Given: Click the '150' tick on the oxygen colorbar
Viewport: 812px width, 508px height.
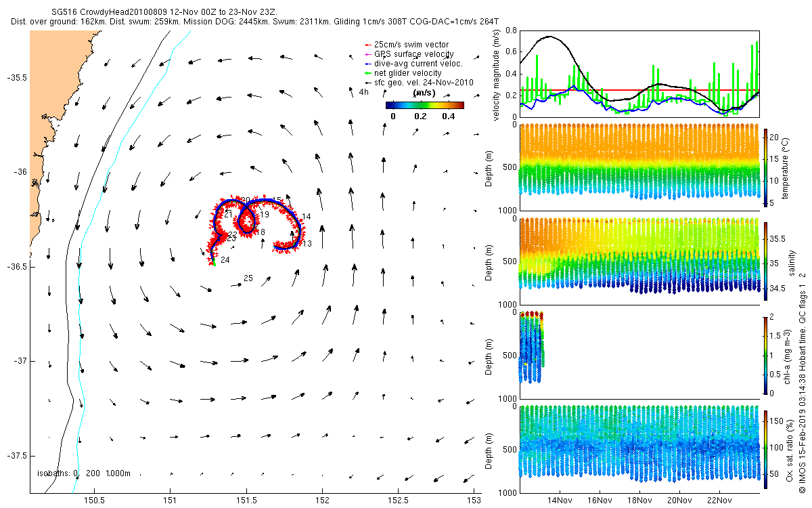Looking at the screenshot, I should (x=777, y=421).
